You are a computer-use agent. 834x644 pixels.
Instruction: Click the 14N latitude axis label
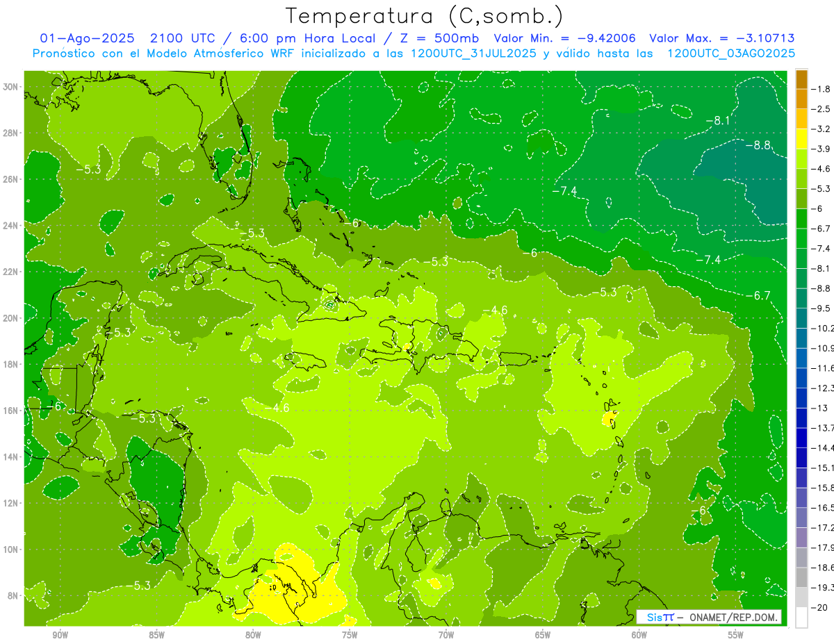tap(10, 456)
